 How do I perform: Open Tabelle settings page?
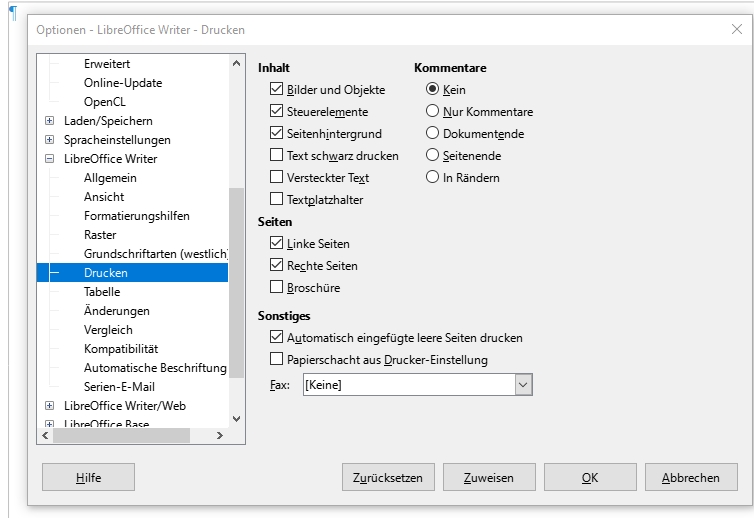point(102,292)
